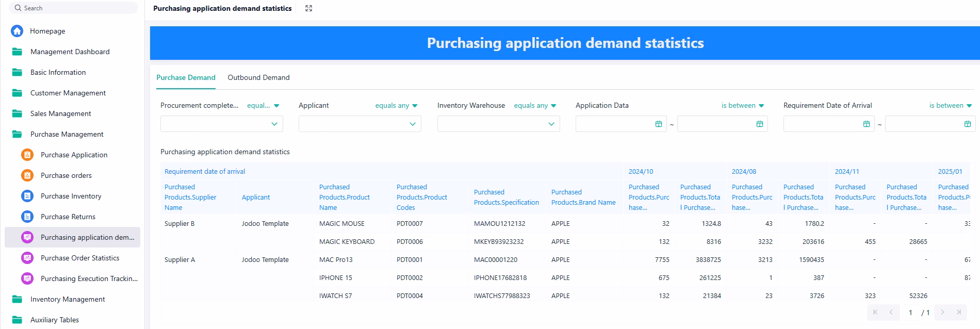This screenshot has width=980, height=329.
Task: Expand the Inventory Management folder
Action: 67,299
